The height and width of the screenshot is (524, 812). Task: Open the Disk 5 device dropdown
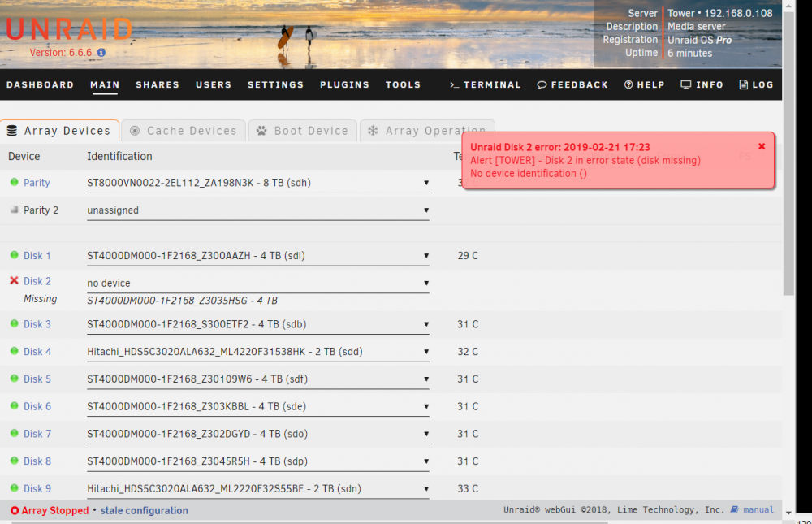258,379
